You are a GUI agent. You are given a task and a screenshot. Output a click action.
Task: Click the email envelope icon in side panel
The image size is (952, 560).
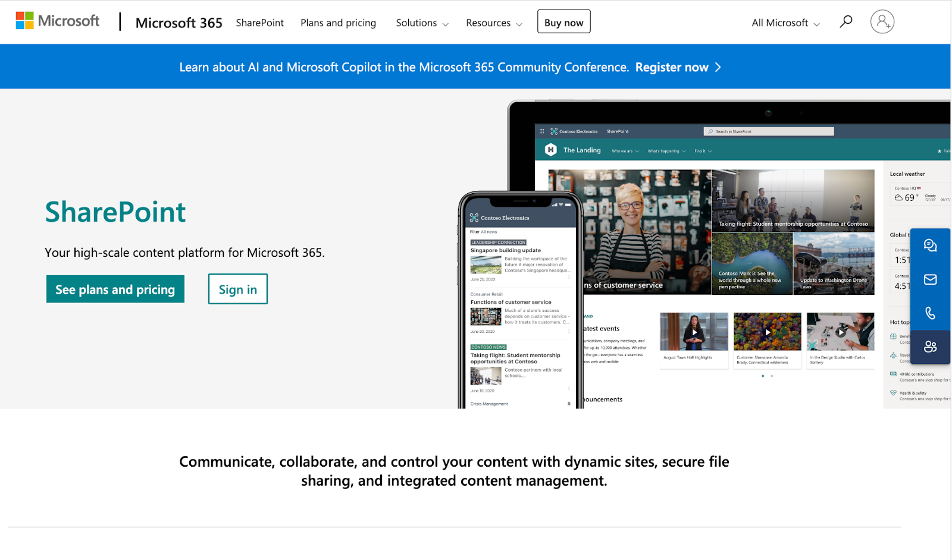click(x=930, y=279)
